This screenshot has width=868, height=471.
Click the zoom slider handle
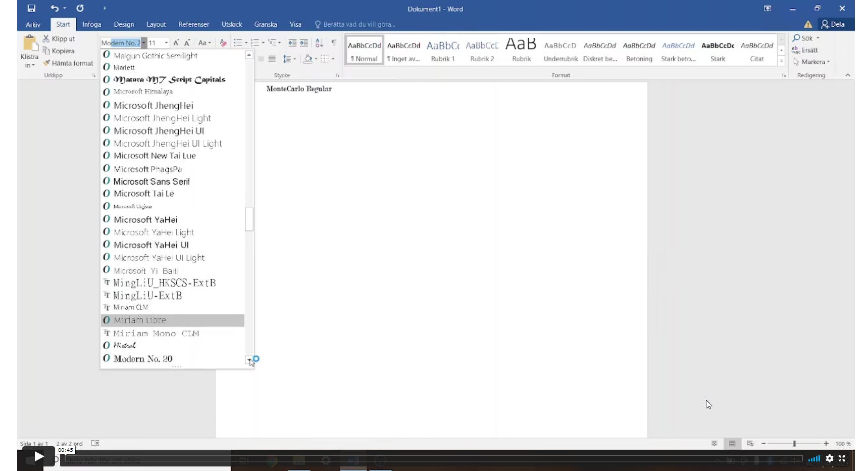[794, 444]
